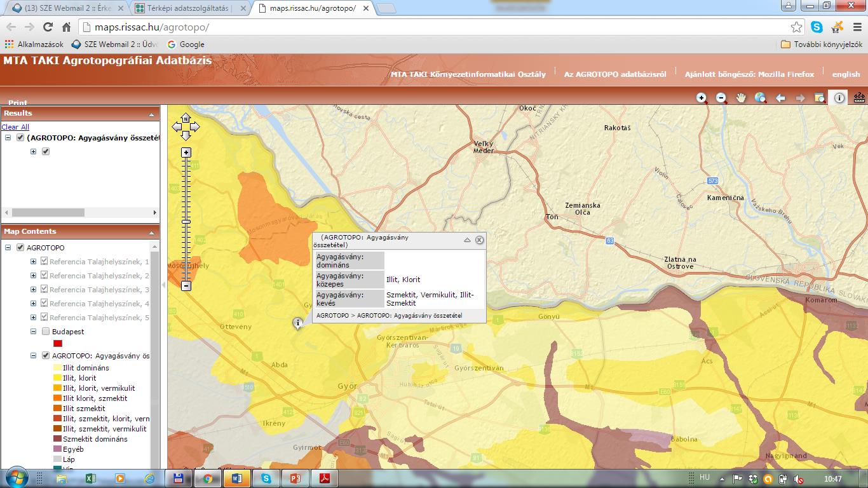Image resolution: width=868 pixels, height=488 pixels.
Task: Go to previous map extent arrow
Action: tap(780, 98)
